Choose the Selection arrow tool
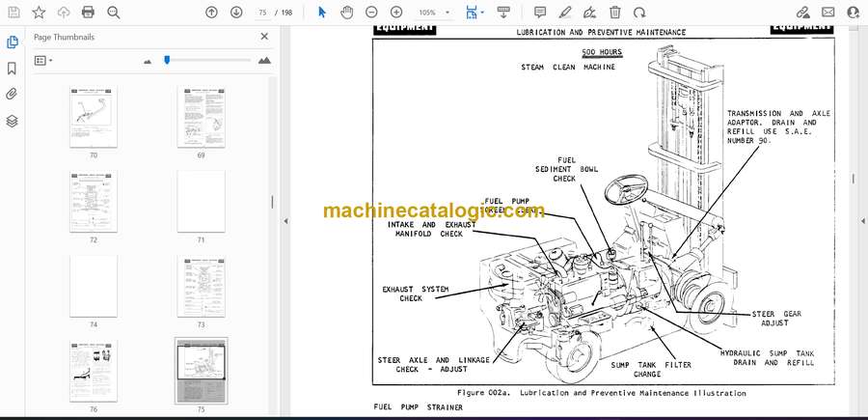Image resolution: width=868 pixels, height=420 pixels. pyautogui.click(x=322, y=13)
